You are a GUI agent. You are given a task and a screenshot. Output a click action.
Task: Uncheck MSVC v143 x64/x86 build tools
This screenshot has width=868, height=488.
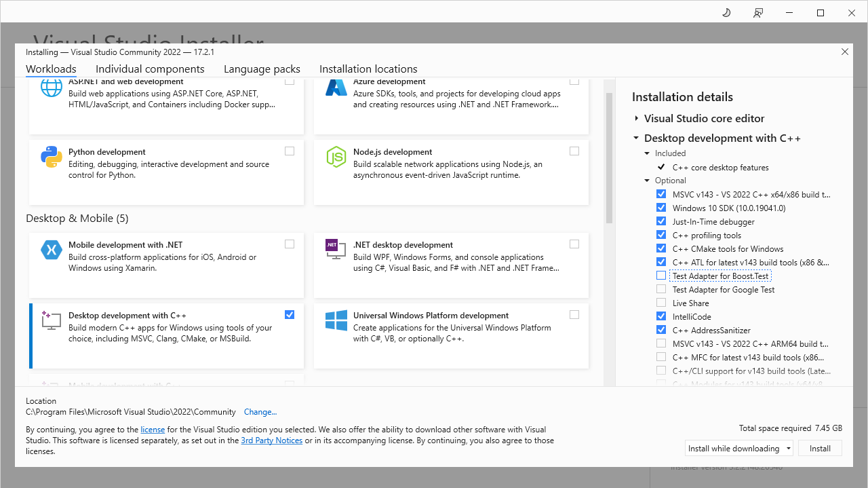tap(661, 194)
